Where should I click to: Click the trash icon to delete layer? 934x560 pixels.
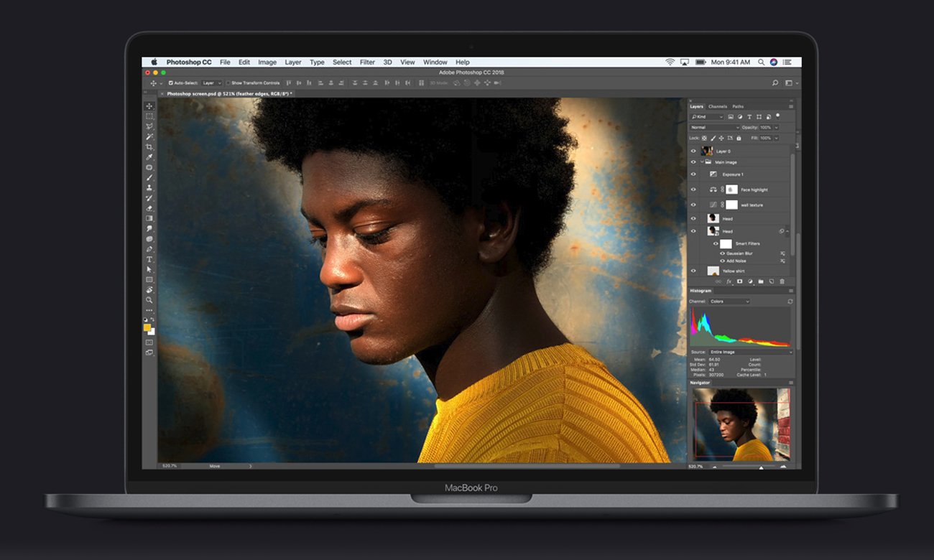782,281
